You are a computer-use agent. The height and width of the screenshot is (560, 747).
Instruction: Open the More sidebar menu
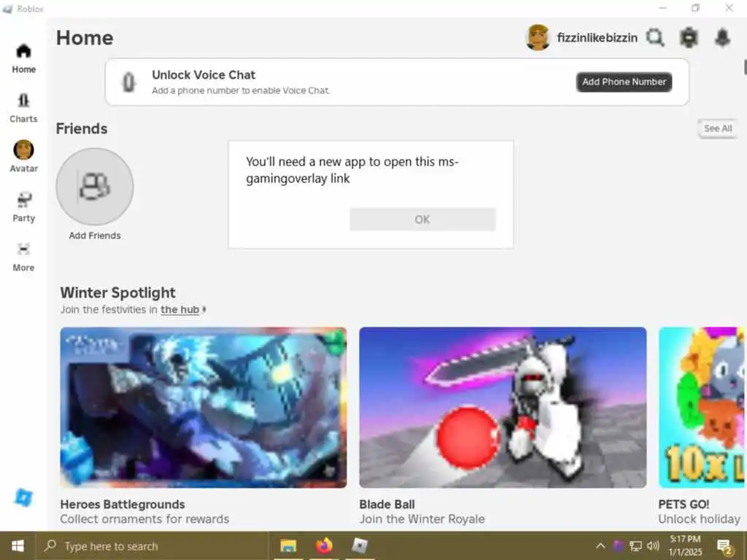click(23, 257)
